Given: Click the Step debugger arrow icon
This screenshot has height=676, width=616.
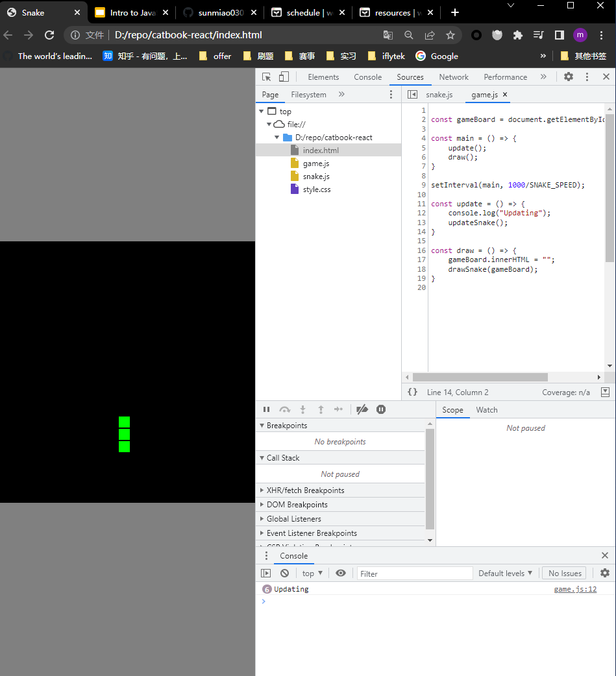Looking at the screenshot, I should (x=339, y=409).
